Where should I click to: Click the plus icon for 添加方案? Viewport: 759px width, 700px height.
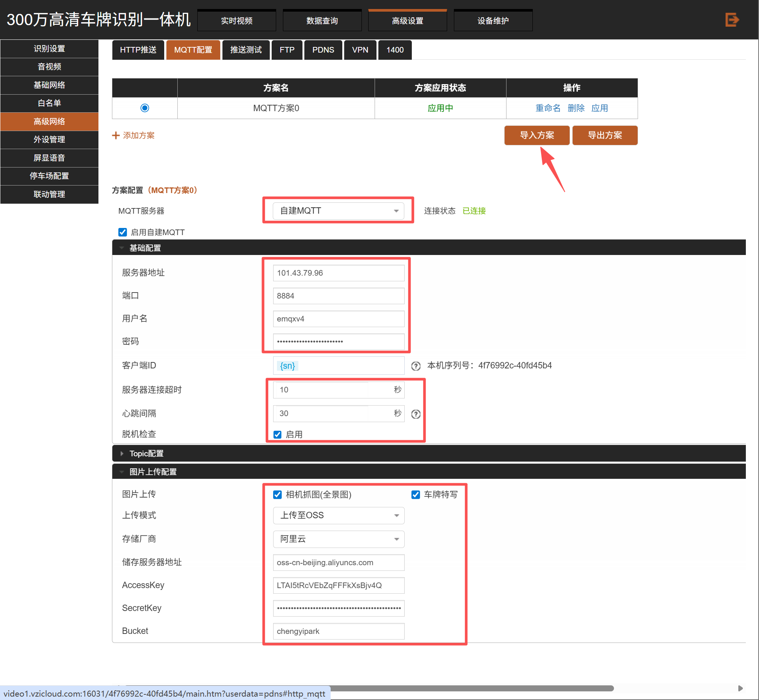click(116, 135)
